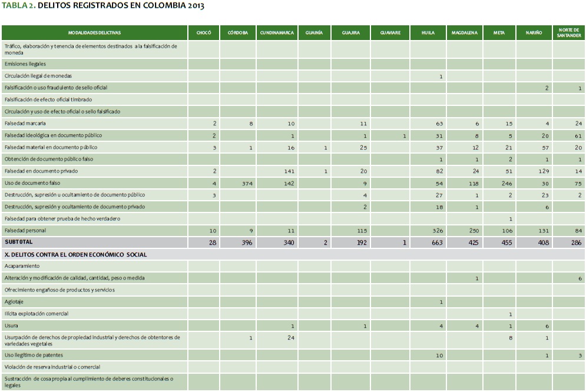This screenshot has height=392, width=586.
Task: Click the 246 value in the Meta column
Action: tap(506, 183)
